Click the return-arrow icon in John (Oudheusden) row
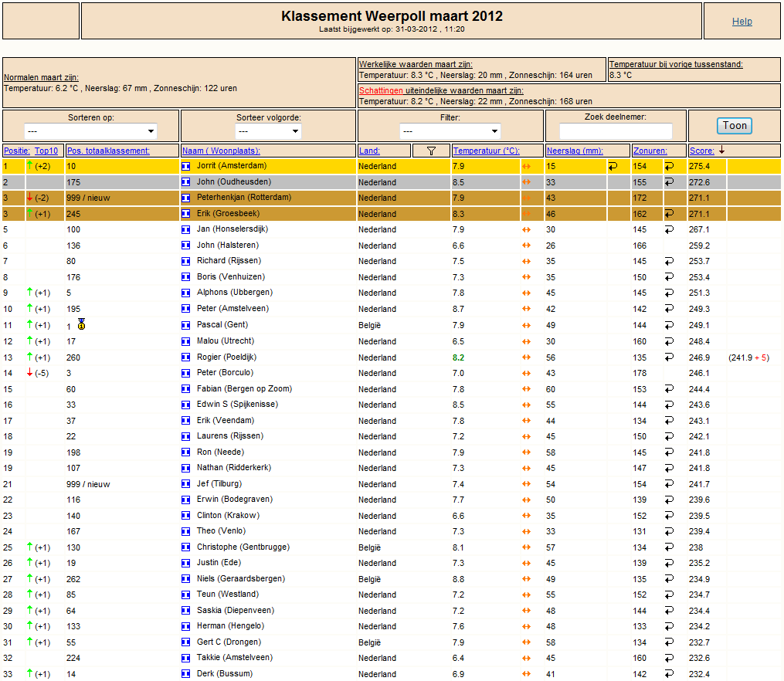Image resolution: width=784 pixels, height=681 pixels. tap(669, 182)
